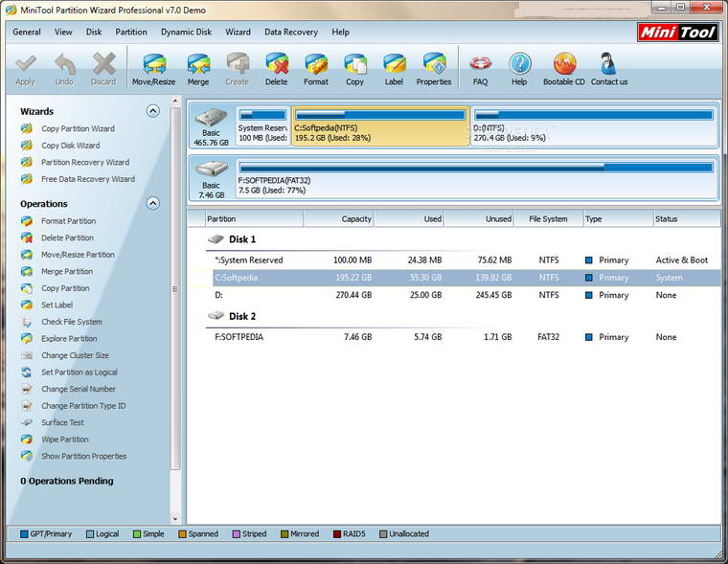Click Set Partition as Logical
Image resolution: width=728 pixels, height=564 pixels.
(80, 372)
